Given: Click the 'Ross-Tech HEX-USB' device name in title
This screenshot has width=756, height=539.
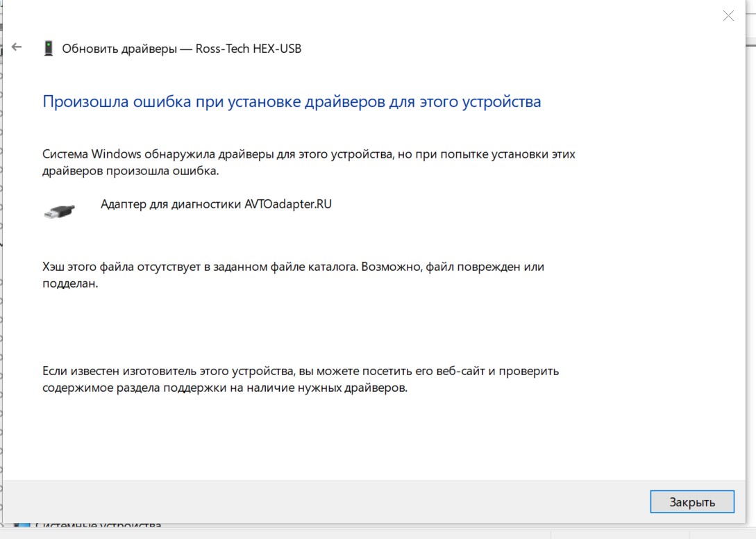Looking at the screenshot, I should pyautogui.click(x=250, y=49).
